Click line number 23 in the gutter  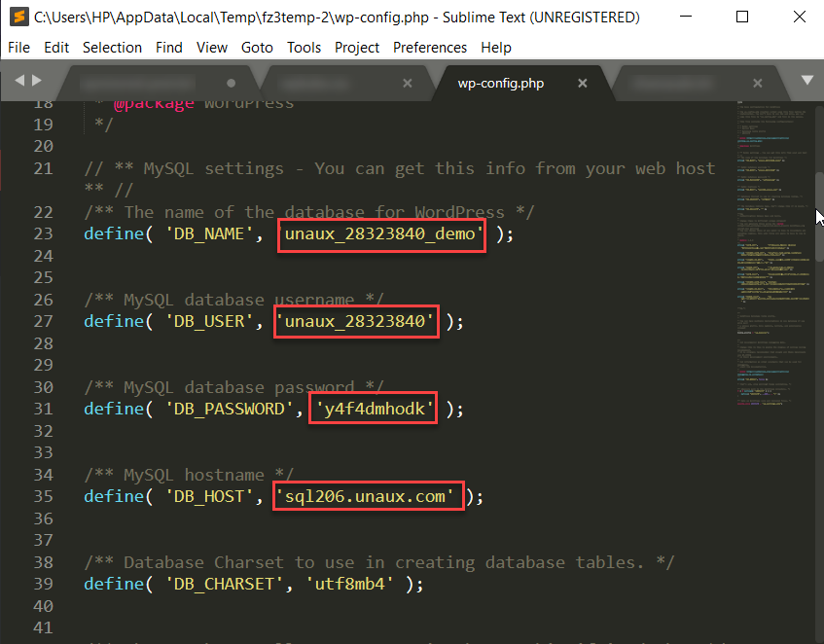[43, 233]
